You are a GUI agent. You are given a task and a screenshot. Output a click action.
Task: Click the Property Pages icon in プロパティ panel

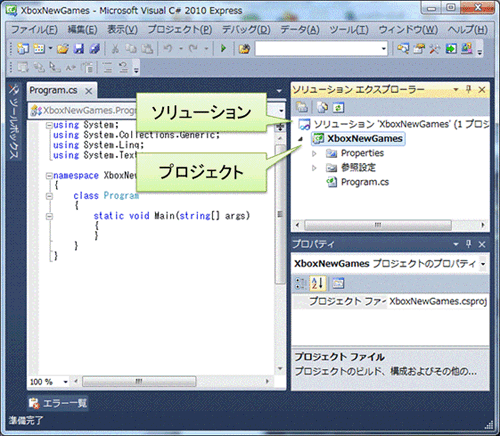[338, 283]
